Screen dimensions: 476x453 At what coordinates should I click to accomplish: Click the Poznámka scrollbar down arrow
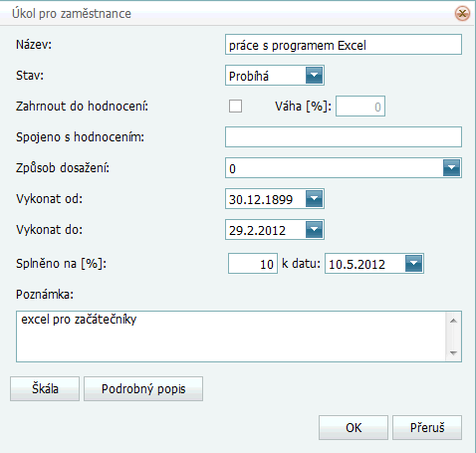453,353
